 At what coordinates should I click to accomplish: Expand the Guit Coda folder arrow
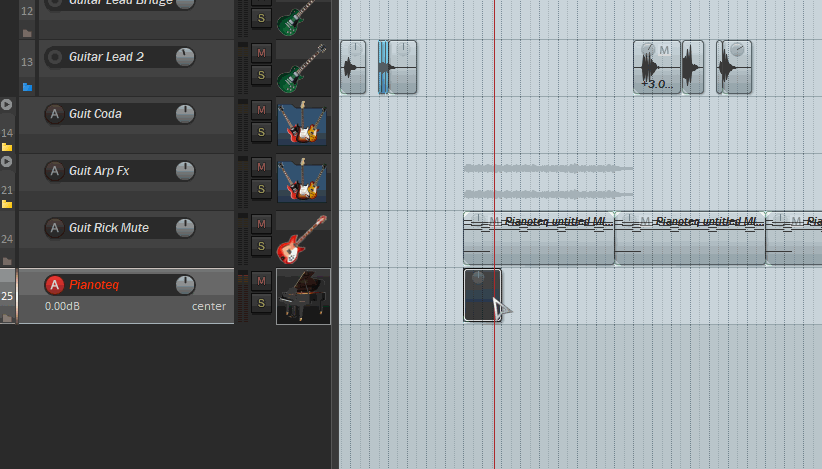click(x=6, y=104)
